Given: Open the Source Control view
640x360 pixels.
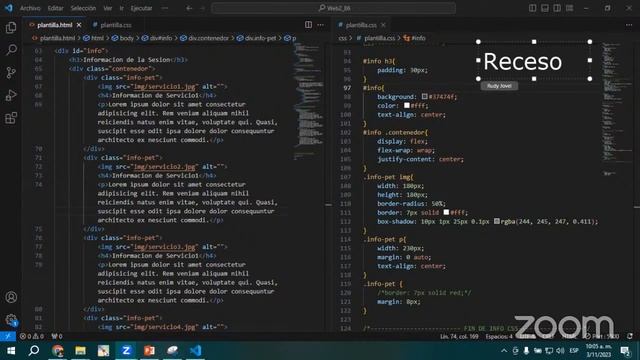Looking at the screenshot, I should tap(11, 73).
